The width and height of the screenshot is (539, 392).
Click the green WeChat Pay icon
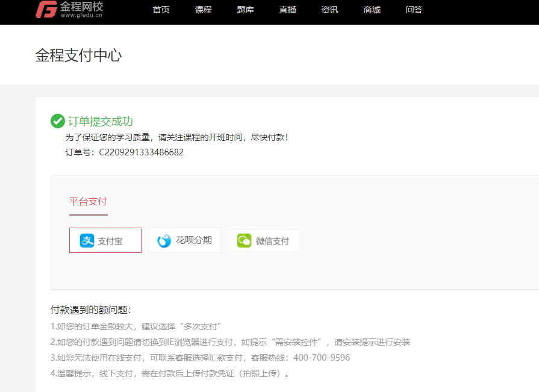(x=244, y=241)
